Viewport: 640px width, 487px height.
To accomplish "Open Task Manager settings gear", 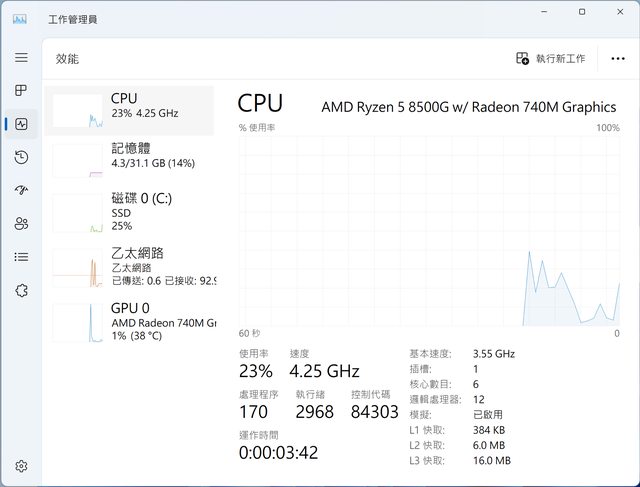I will [x=21, y=465].
